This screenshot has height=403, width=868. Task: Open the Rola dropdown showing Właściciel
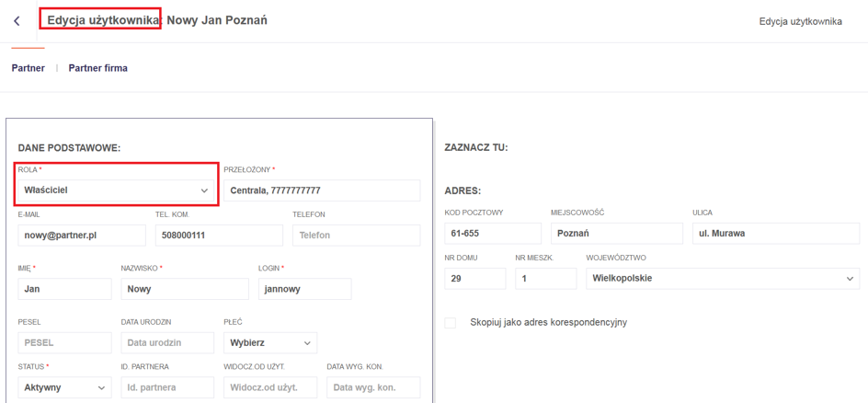pyautogui.click(x=116, y=190)
